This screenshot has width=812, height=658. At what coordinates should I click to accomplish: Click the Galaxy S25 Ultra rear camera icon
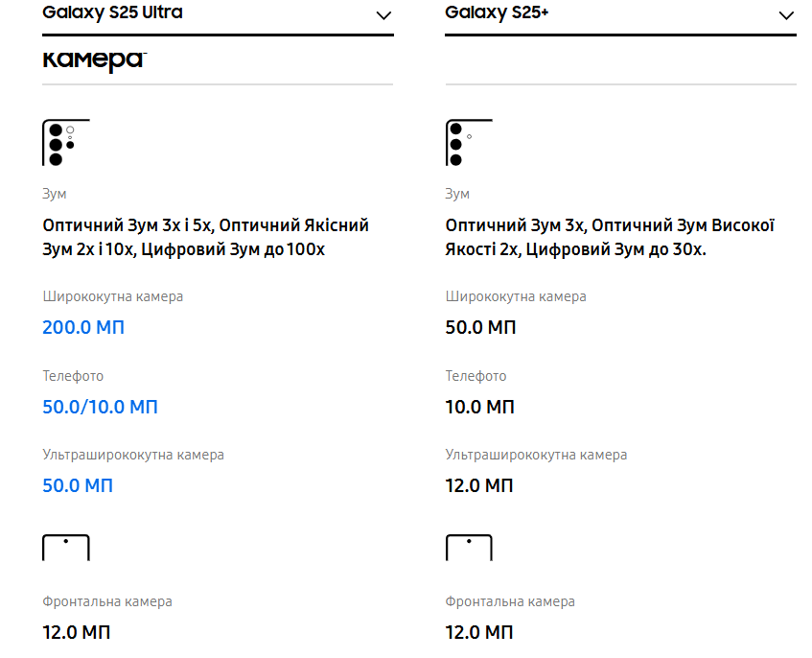click(65, 144)
